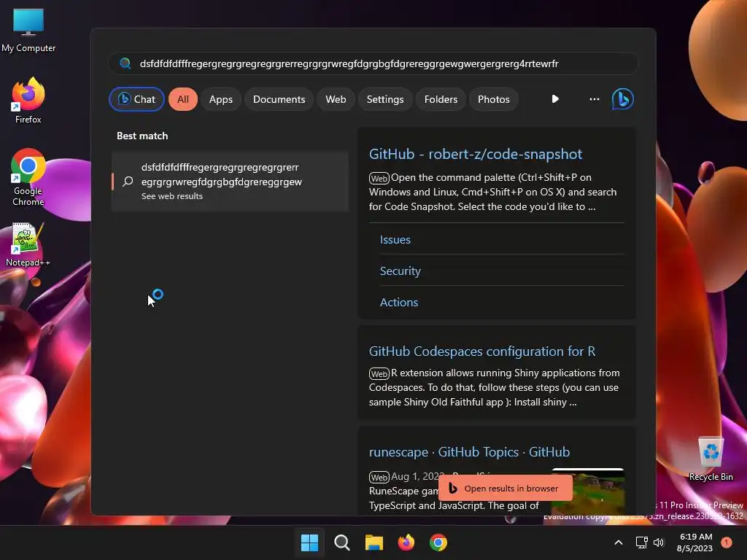The image size is (747, 560).
Task: Open the Actions sublink
Action: [399, 303]
